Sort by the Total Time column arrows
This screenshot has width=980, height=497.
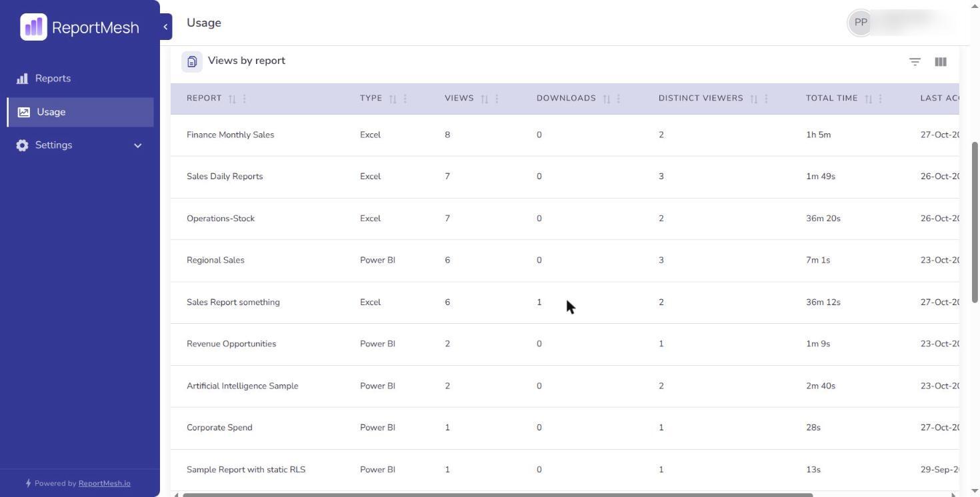(869, 99)
